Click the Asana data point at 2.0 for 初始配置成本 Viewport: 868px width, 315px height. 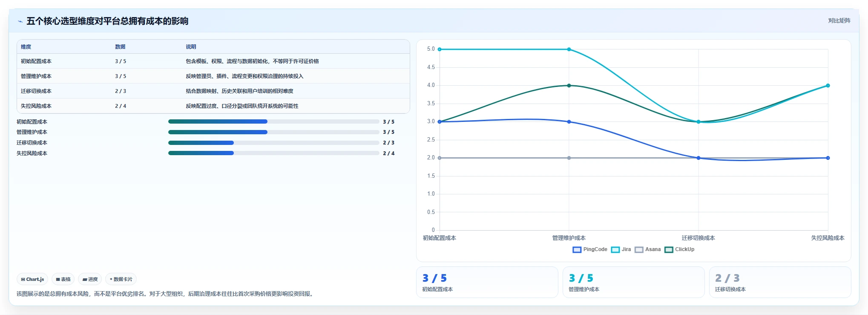[440, 158]
